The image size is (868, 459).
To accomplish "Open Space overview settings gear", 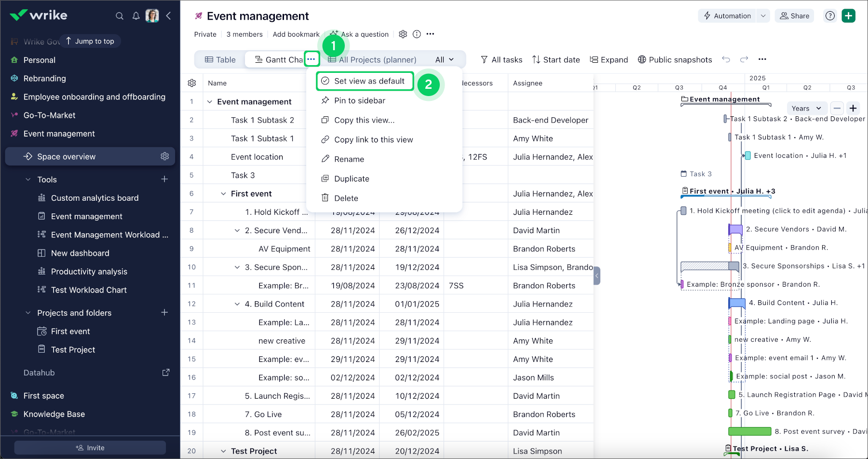I will 165,156.
